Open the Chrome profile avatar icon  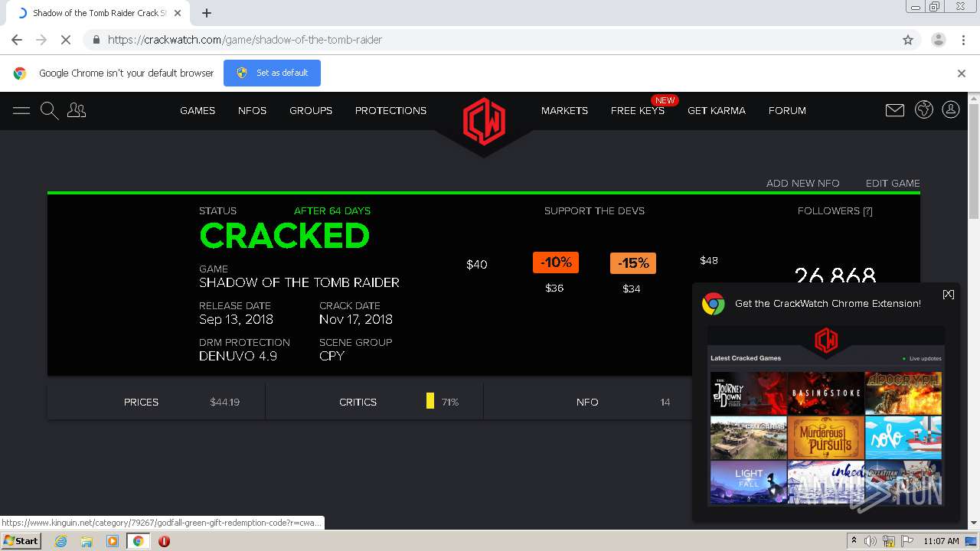click(x=939, y=40)
